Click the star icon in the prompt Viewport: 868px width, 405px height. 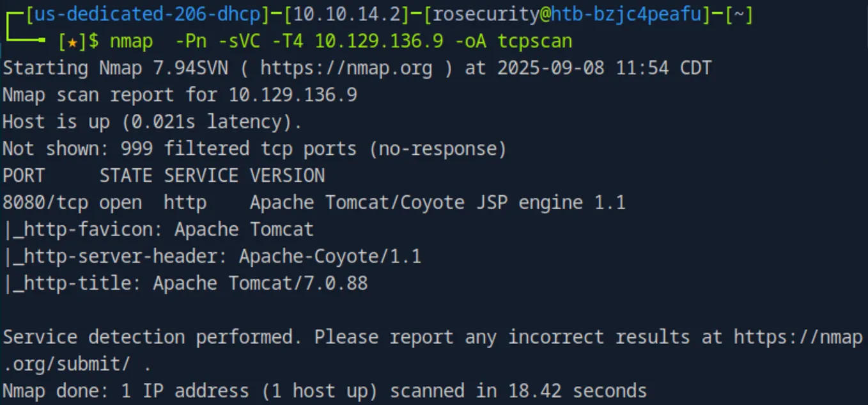[x=72, y=42]
